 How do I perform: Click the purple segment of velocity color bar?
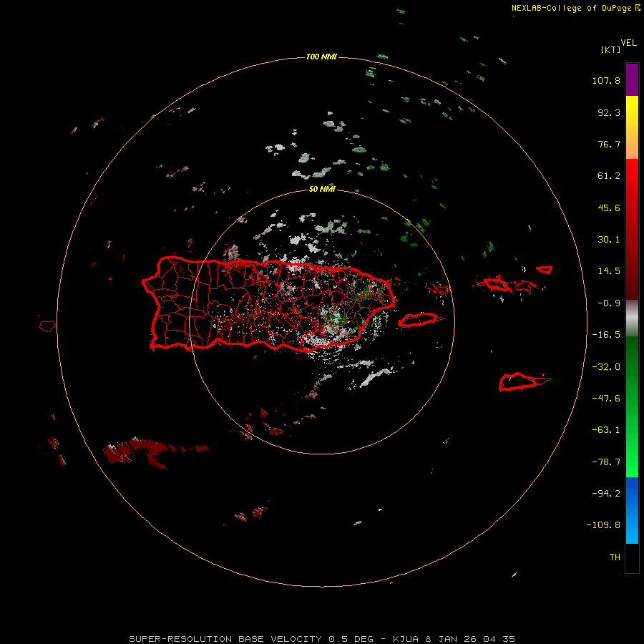click(632, 79)
